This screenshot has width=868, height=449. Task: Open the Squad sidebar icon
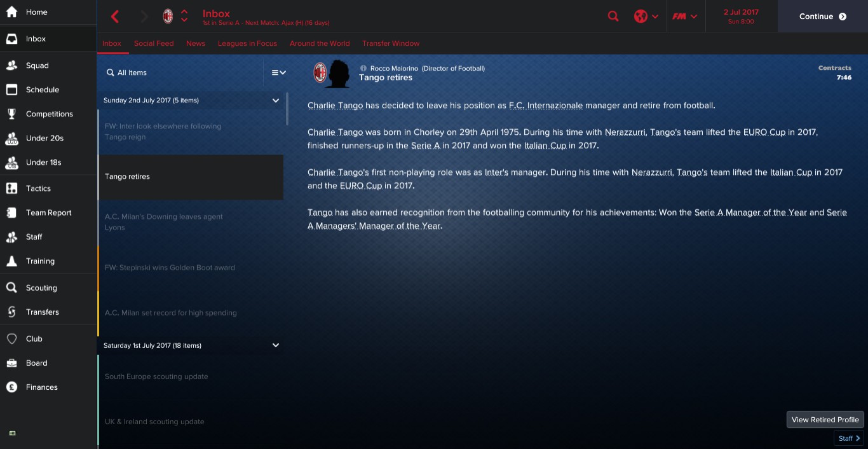(11, 66)
